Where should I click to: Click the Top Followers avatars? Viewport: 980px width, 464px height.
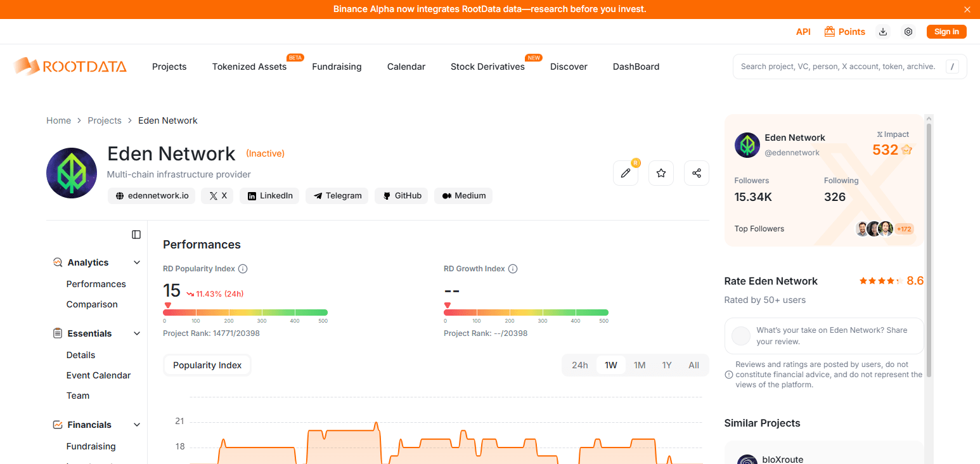874,229
